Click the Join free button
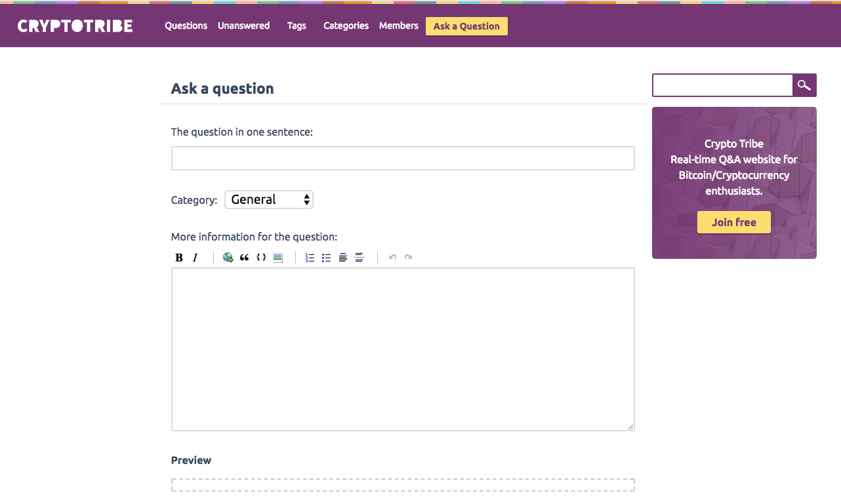 pos(734,222)
